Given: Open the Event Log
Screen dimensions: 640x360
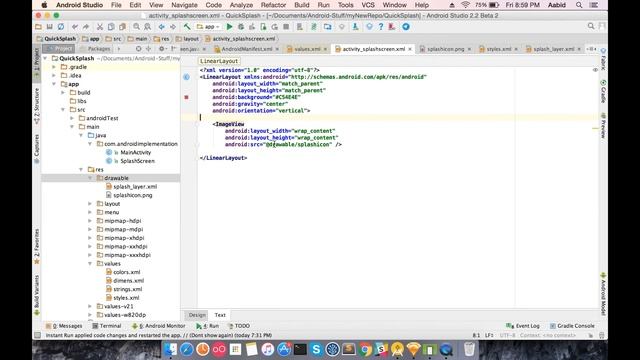Looking at the screenshot, I should [x=523, y=326].
